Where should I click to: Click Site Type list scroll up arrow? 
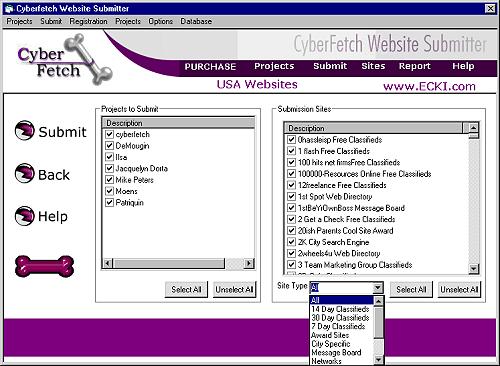(378, 301)
